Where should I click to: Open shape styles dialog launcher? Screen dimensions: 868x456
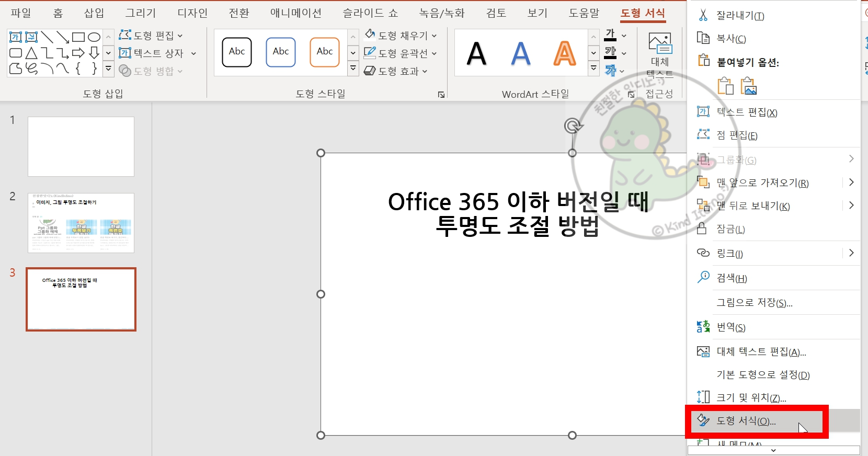pos(441,95)
